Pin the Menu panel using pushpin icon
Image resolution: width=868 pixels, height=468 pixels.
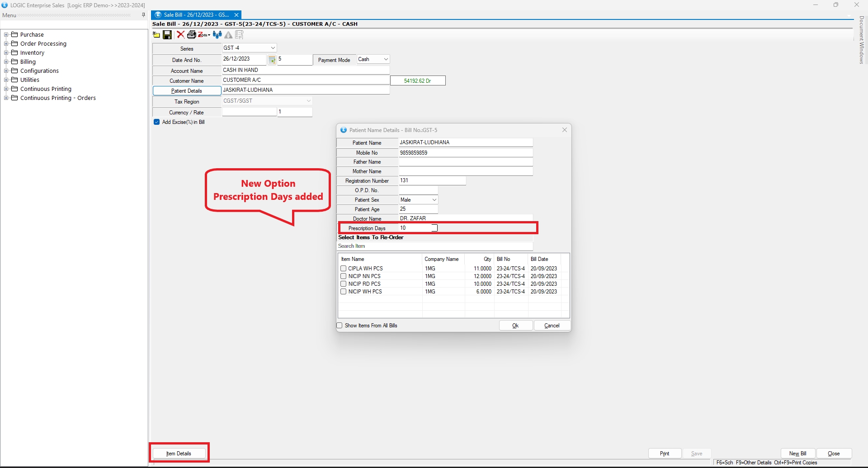(144, 15)
